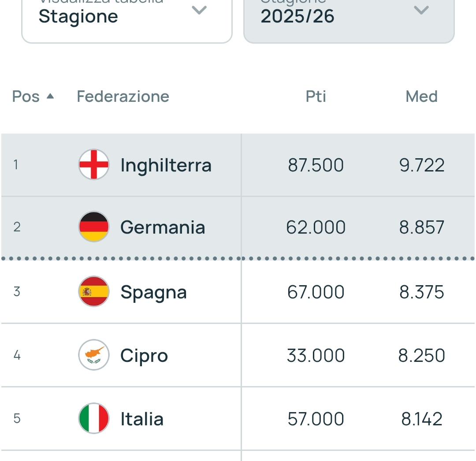Expand the chevron next to 2025/26
The image size is (476, 461).
421,11
